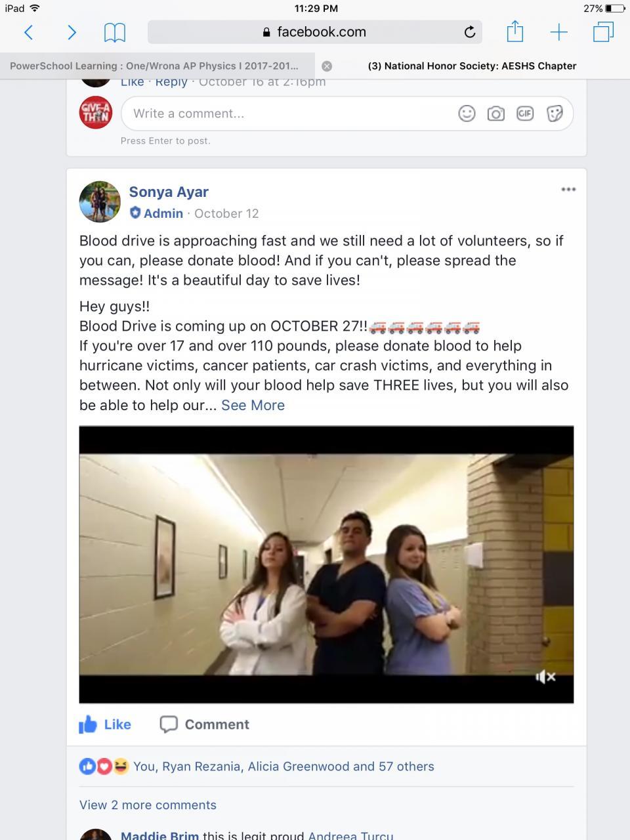
Task: Post a GIF using the GIF icon
Action: tap(525, 114)
